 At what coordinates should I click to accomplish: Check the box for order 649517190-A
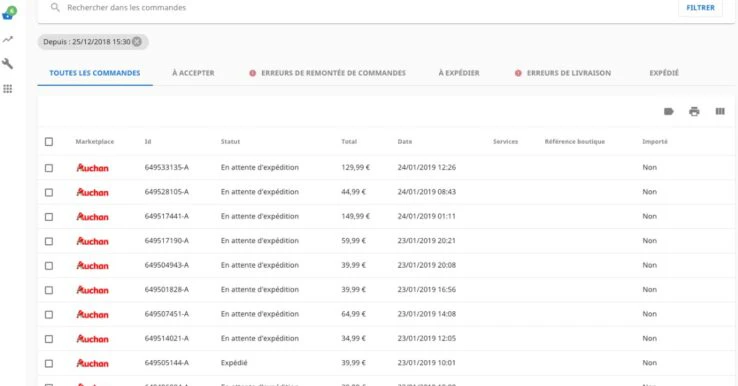click(49, 241)
